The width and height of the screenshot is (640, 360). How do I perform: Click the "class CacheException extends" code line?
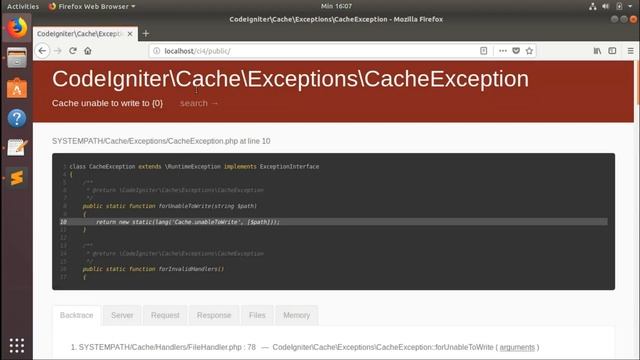(194, 167)
